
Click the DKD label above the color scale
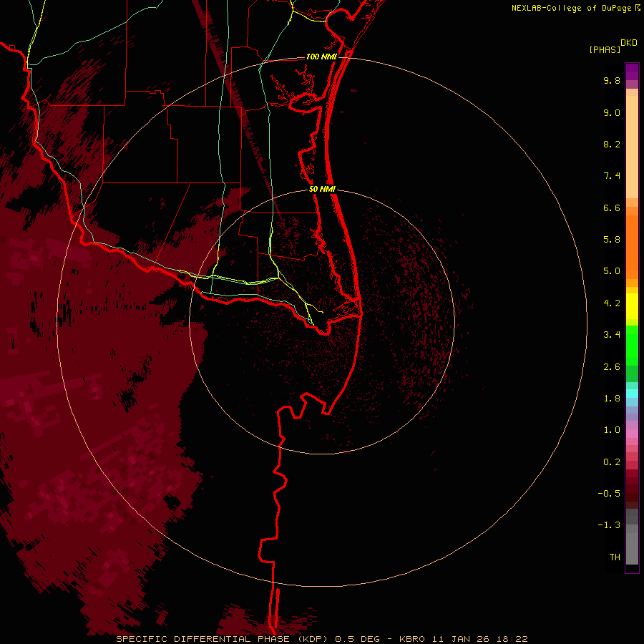pyautogui.click(x=629, y=43)
